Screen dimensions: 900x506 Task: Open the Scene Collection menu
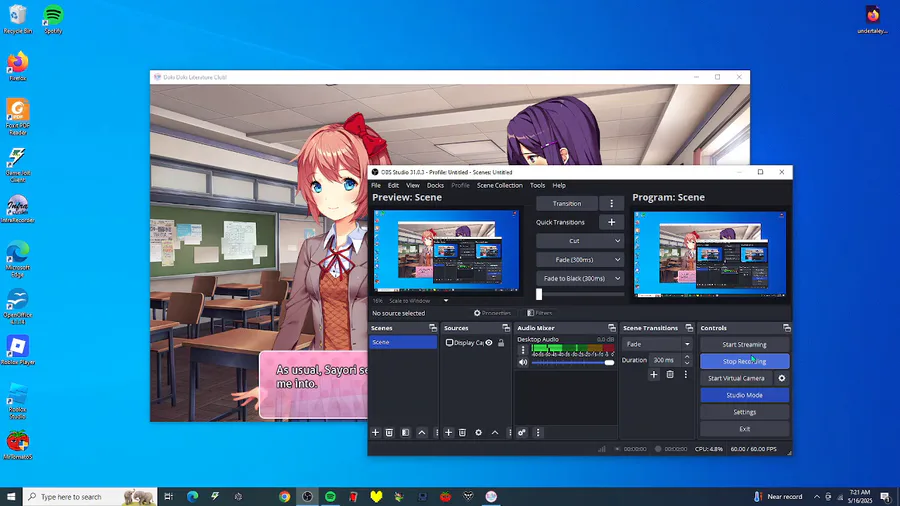[499, 185]
